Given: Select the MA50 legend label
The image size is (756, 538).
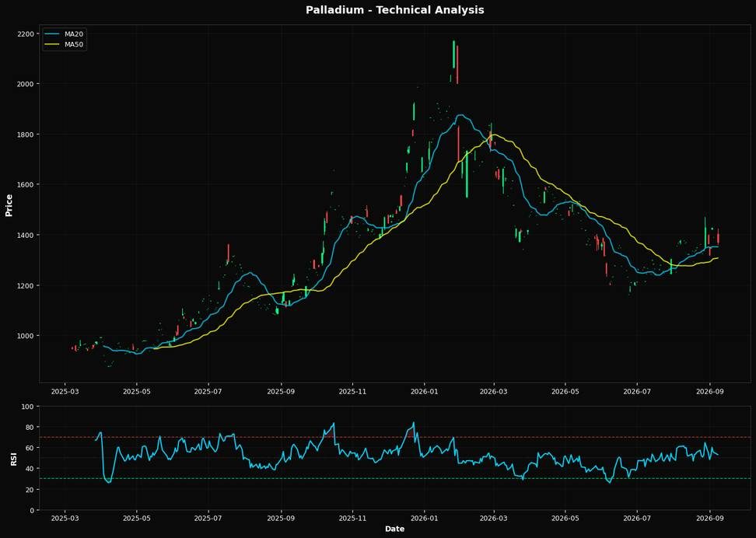Looking at the screenshot, I should tap(75, 44).
